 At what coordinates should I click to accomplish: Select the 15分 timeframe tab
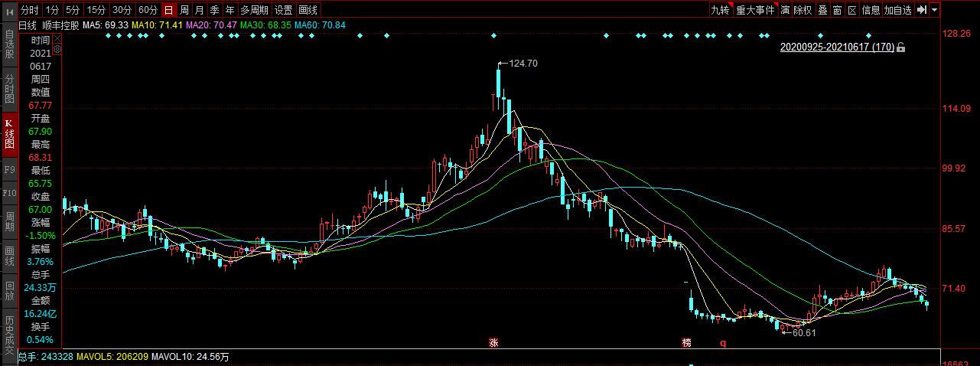pos(96,10)
